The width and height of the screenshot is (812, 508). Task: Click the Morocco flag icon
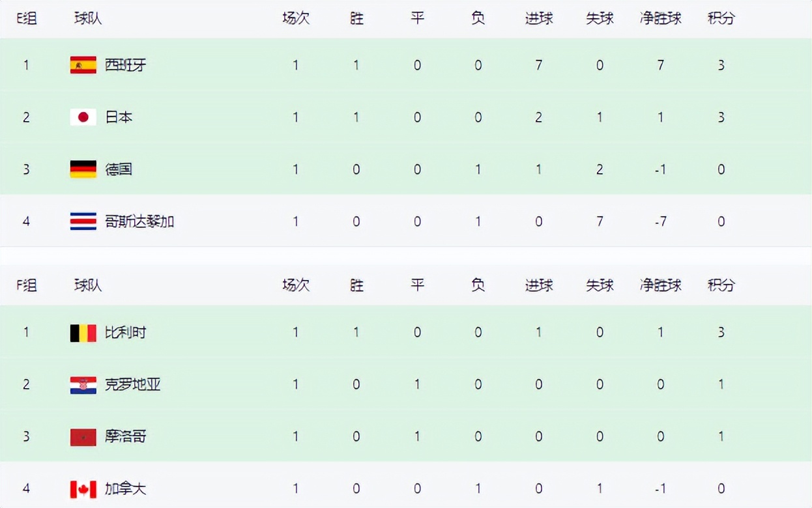point(83,437)
